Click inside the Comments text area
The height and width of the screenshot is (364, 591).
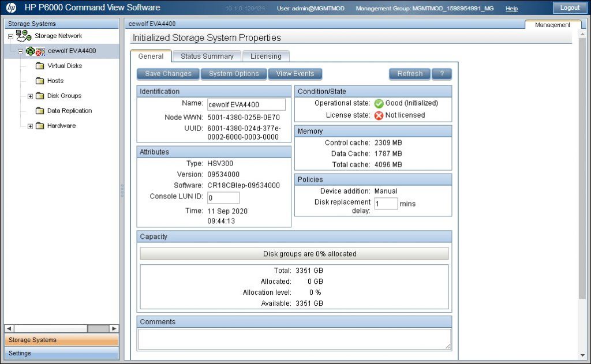(x=294, y=339)
